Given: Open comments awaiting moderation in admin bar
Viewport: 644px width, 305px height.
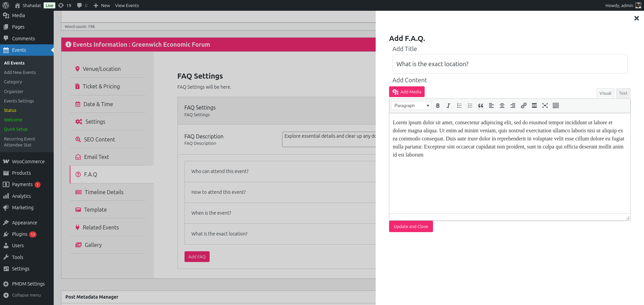Looking at the screenshot, I should (82, 5).
